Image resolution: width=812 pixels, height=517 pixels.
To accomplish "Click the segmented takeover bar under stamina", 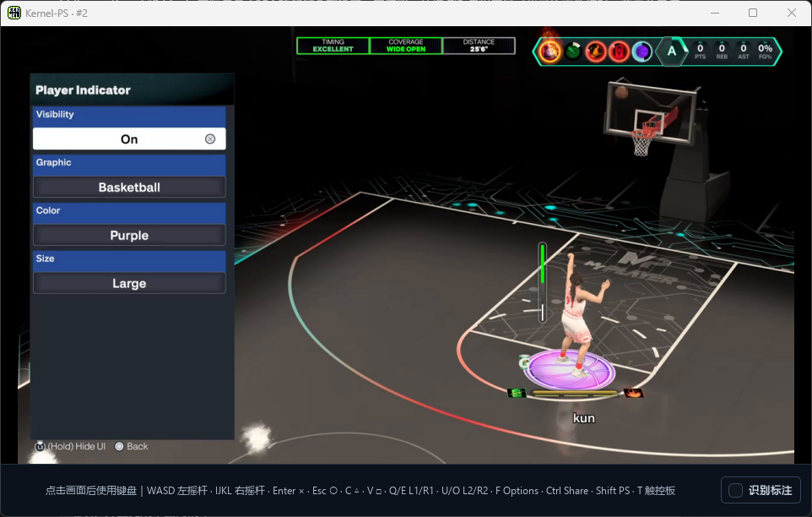I will (574, 396).
